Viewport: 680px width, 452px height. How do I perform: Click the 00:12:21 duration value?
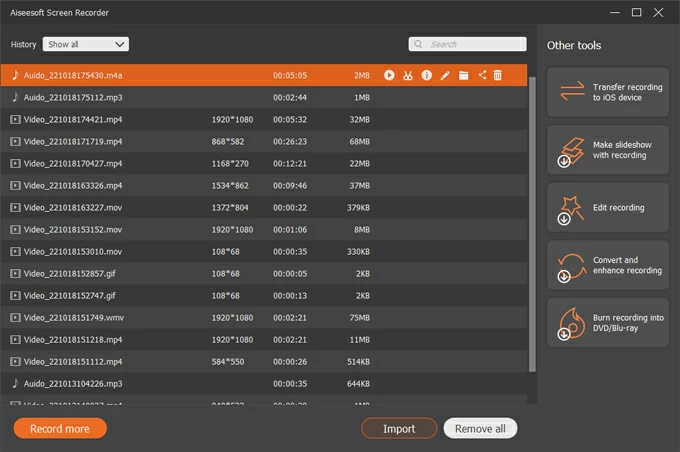(x=290, y=164)
